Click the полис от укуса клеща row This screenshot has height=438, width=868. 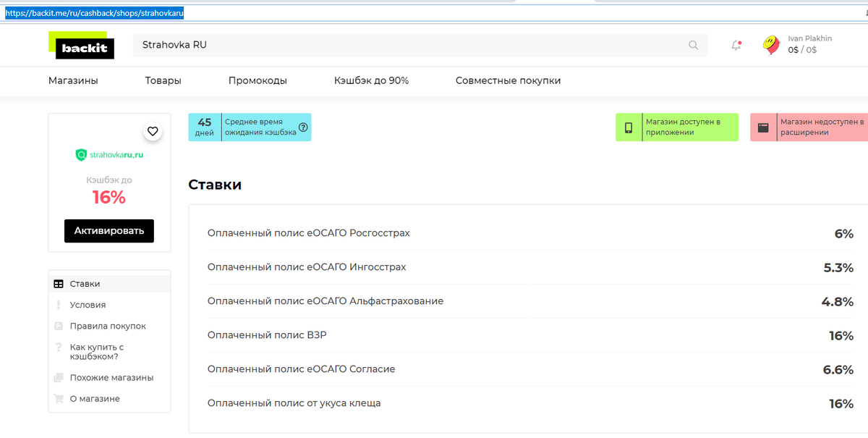pos(530,403)
